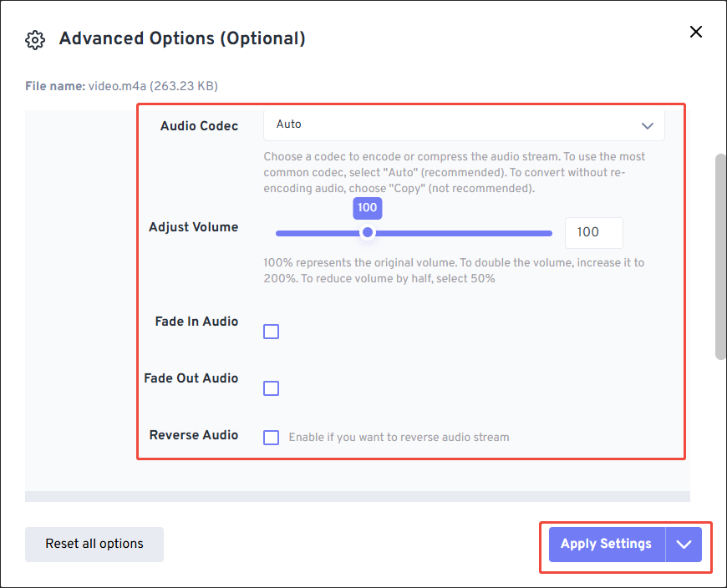Screen dimensions: 727x588
Task: Enable Fade Out Audio
Action: 271,388
